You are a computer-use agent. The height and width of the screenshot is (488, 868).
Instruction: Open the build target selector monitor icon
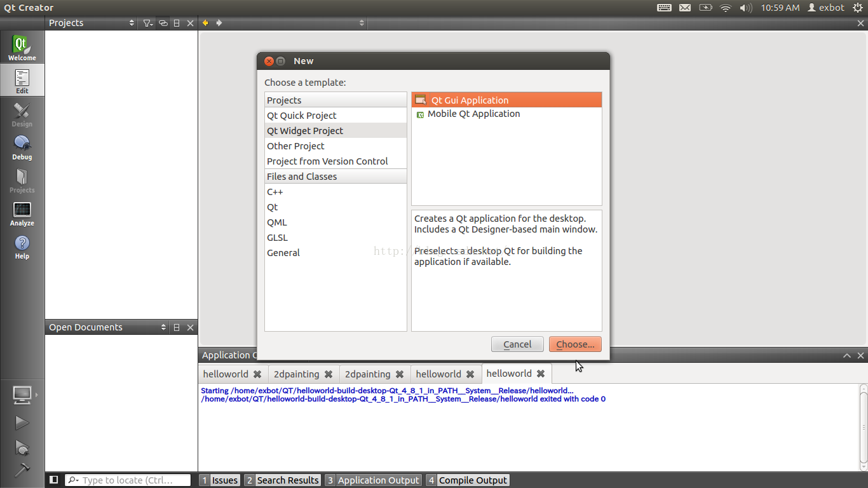point(22,395)
